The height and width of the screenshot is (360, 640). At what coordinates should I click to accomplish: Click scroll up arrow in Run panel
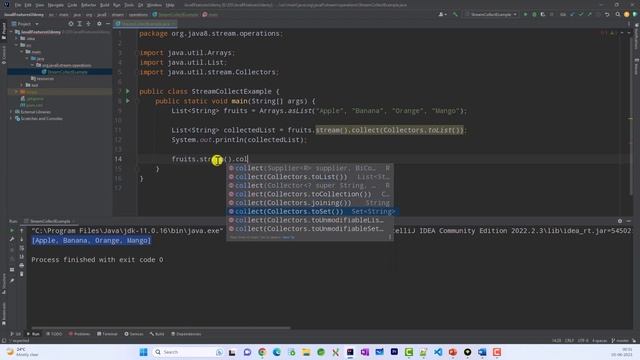coord(22,231)
